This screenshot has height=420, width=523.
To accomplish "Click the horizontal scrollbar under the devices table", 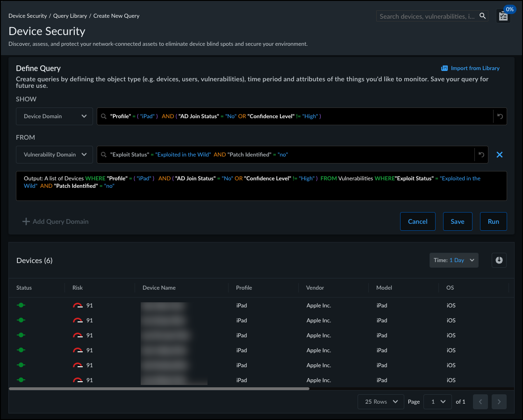I will click(159, 388).
